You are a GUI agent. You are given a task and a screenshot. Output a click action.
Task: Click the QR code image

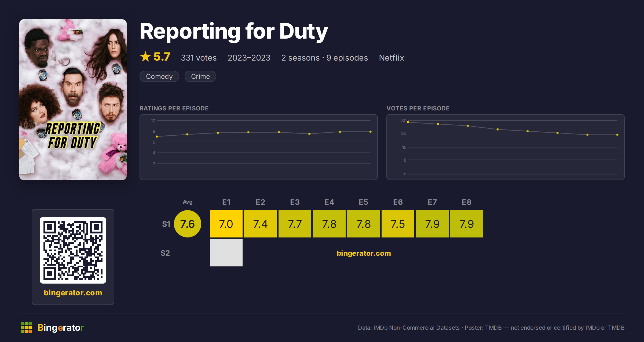[73, 250]
